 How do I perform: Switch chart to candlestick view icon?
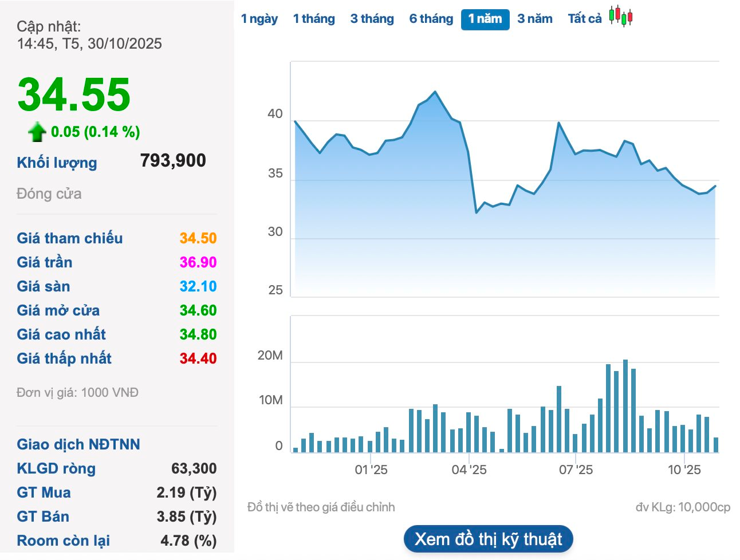[x=621, y=16]
